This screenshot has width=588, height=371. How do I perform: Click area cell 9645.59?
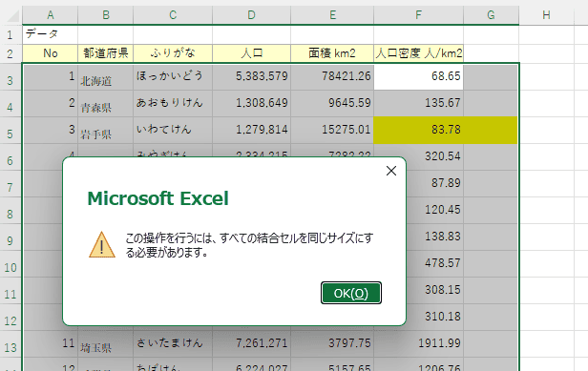coord(332,103)
